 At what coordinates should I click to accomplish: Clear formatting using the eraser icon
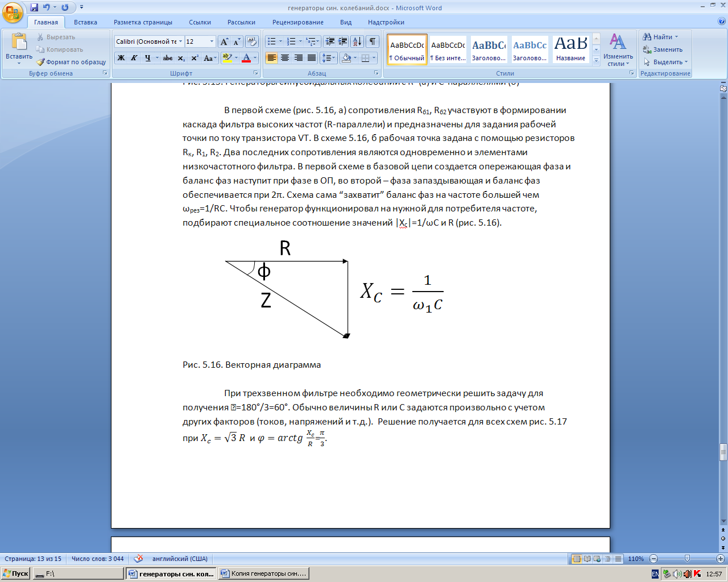(252, 41)
